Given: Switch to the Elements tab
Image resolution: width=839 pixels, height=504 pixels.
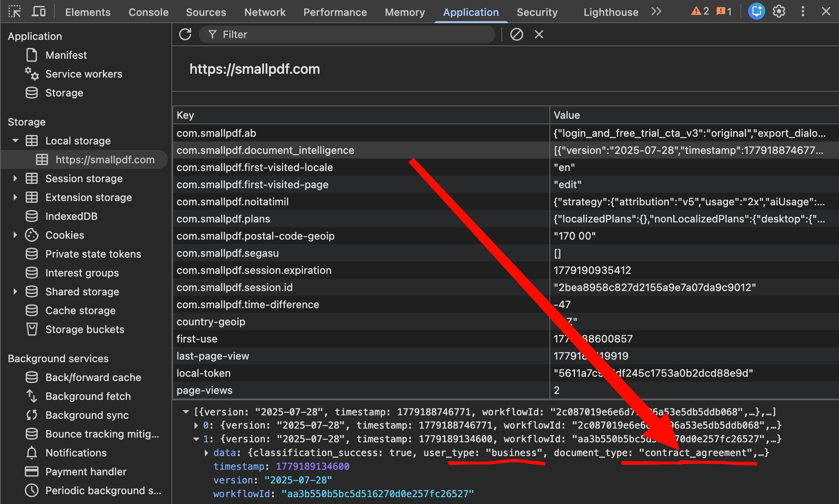Looking at the screenshot, I should pos(88,12).
